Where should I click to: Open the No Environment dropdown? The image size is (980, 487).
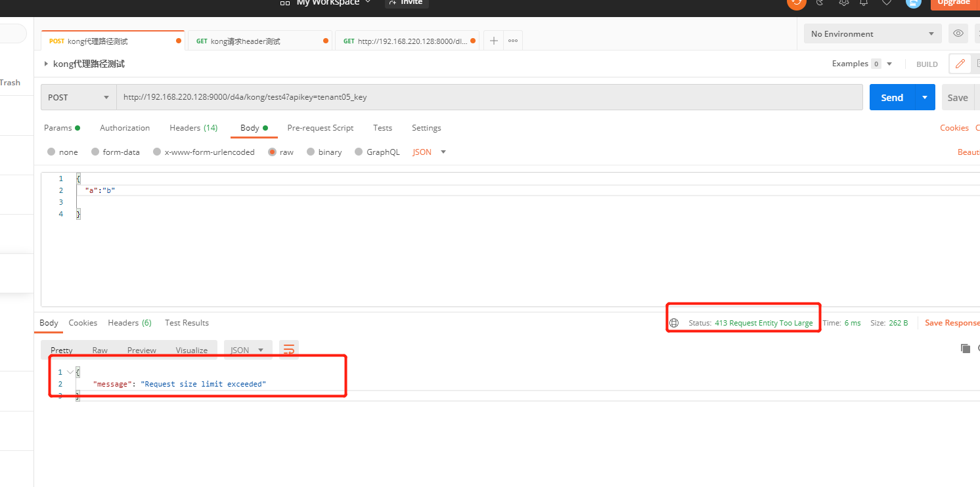point(872,33)
